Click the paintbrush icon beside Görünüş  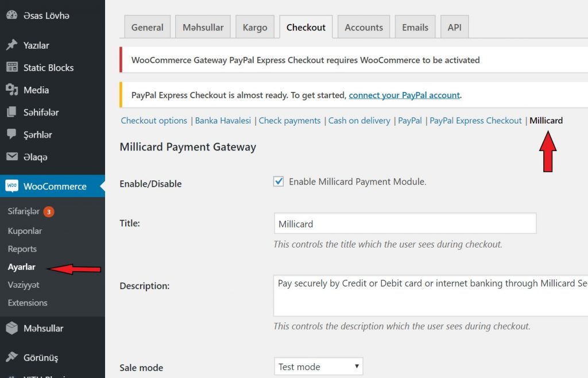coord(11,357)
